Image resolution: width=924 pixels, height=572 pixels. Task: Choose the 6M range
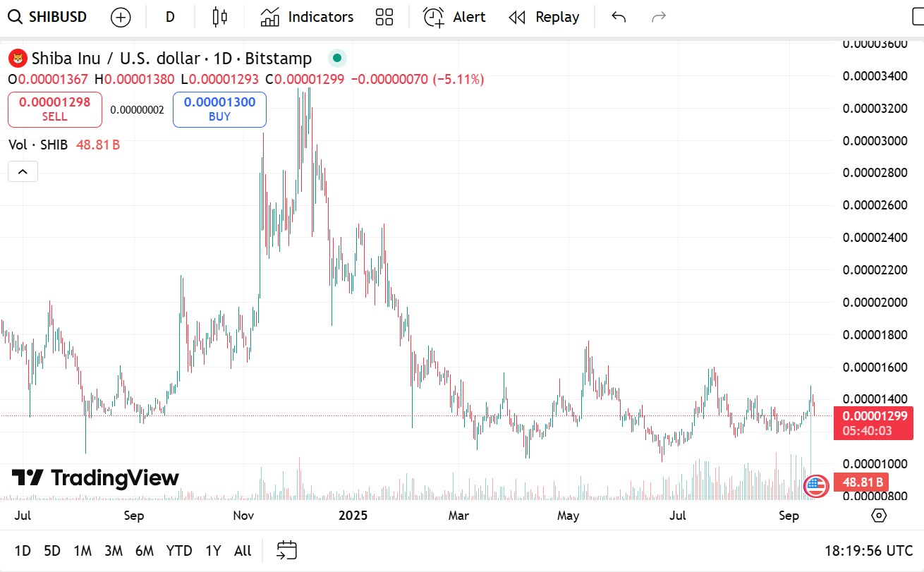(x=145, y=551)
